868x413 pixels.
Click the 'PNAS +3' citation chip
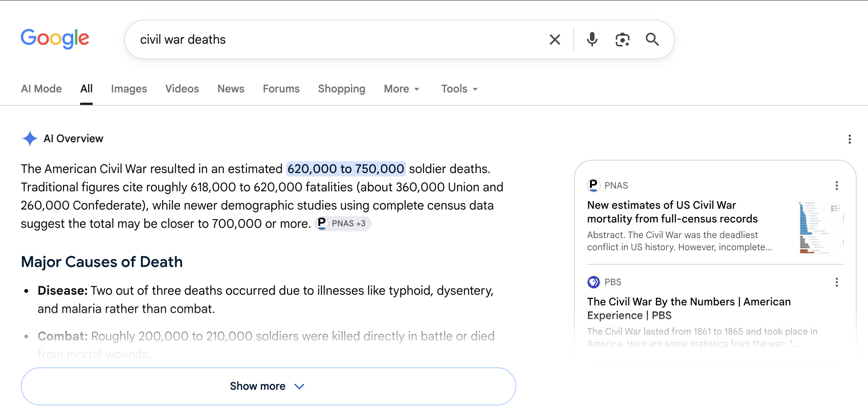coord(343,224)
